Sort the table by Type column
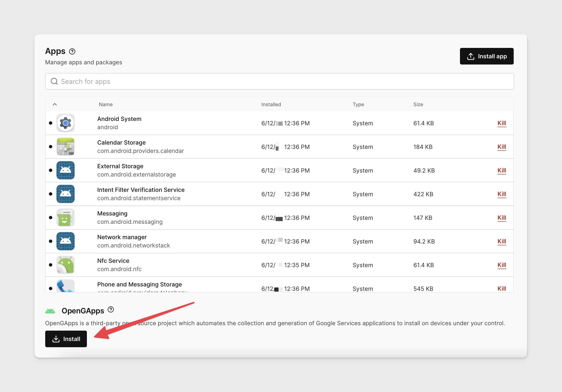 pos(358,104)
